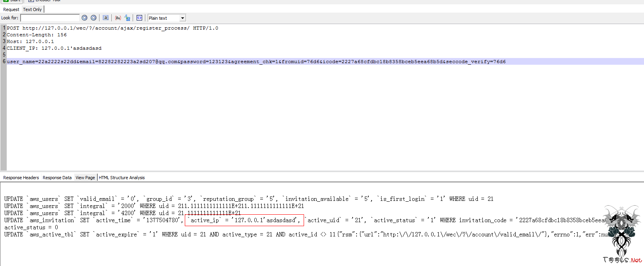644x266 pixels.
Task: Click the CLIENT_IP header line
Action: [54, 48]
